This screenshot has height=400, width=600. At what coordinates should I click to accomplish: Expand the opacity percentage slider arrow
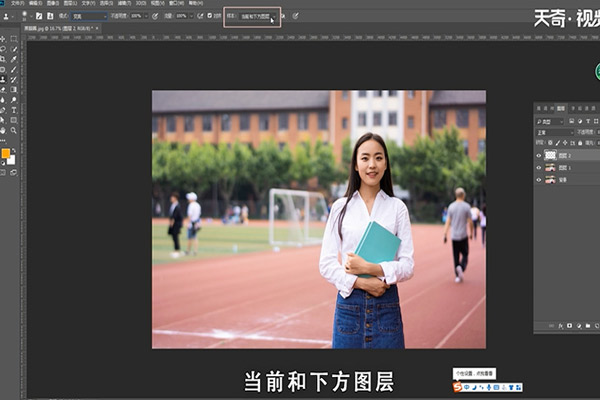[x=146, y=16]
